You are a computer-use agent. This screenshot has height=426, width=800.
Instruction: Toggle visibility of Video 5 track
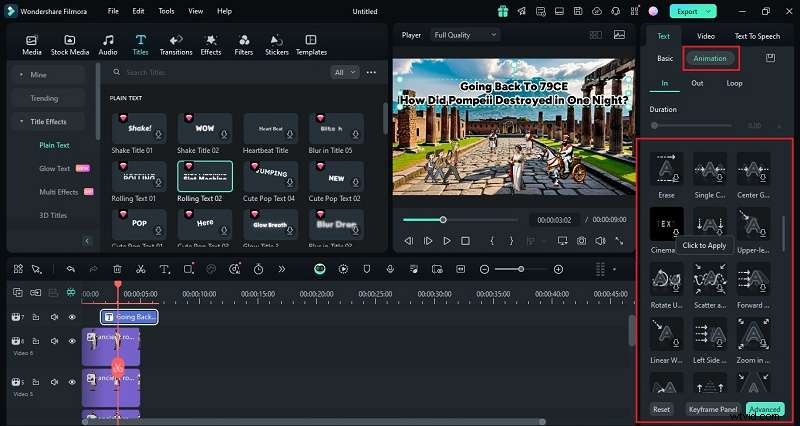[x=72, y=382]
